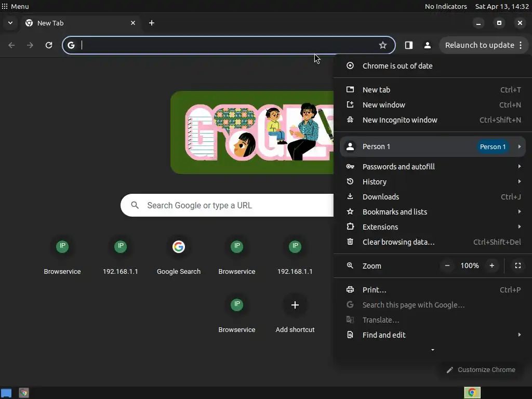The image size is (532, 399).
Task: Click Chrome is out of date entry
Action: tap(433, 66)
